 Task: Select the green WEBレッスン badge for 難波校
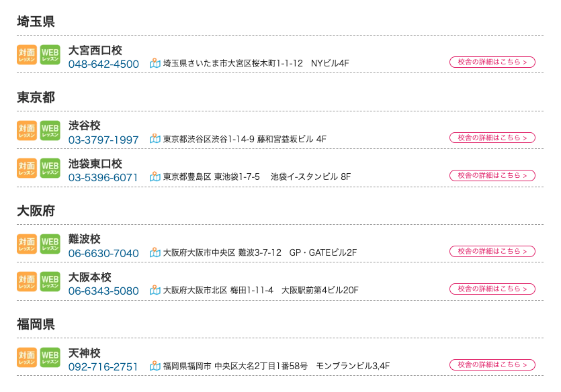tap(50, 244)
